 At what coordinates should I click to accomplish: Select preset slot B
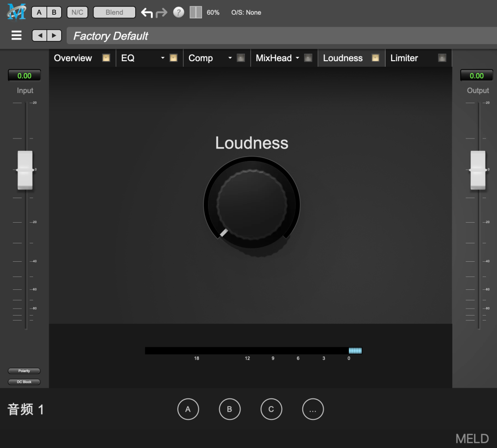click(54, 12)
